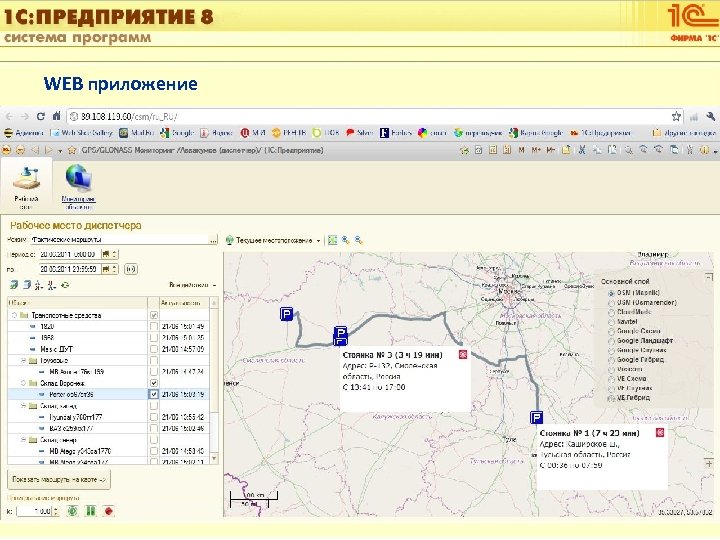Sort objects ascending
The height and width of the screenshot is (540, 720).
(x=39, y=285)
